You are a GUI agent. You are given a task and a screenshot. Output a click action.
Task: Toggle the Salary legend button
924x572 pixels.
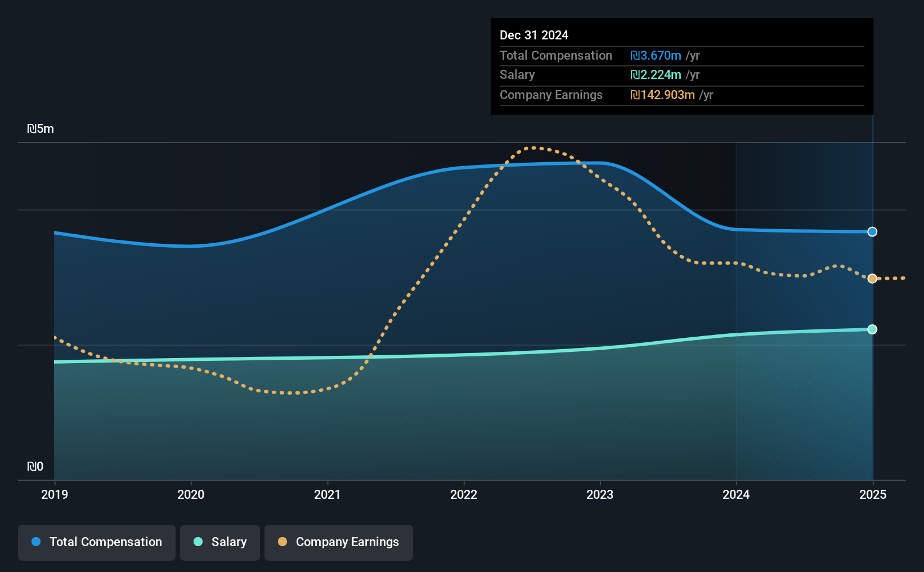coord(220,542)
